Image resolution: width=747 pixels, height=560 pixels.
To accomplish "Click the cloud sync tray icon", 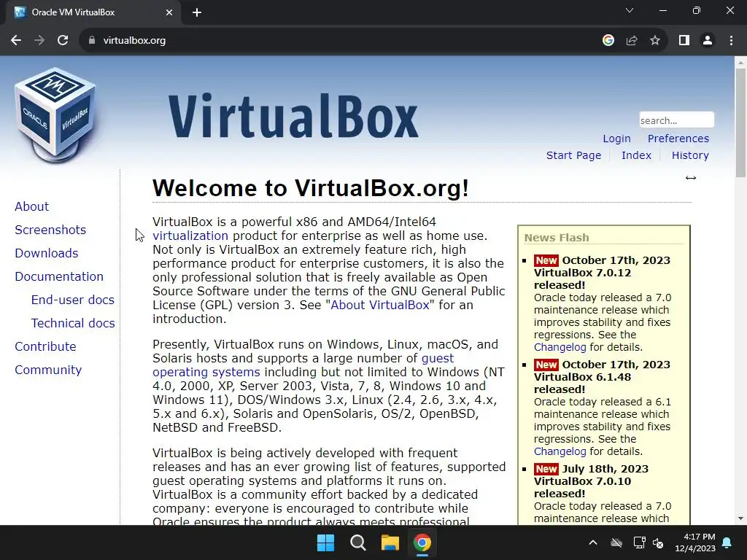I will (x=616, y=542).
